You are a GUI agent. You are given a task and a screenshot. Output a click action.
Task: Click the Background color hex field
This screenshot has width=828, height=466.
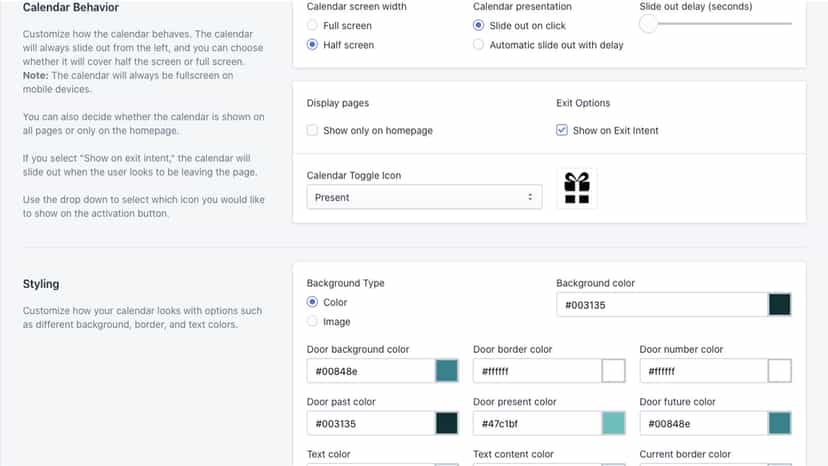pos(662,305)
